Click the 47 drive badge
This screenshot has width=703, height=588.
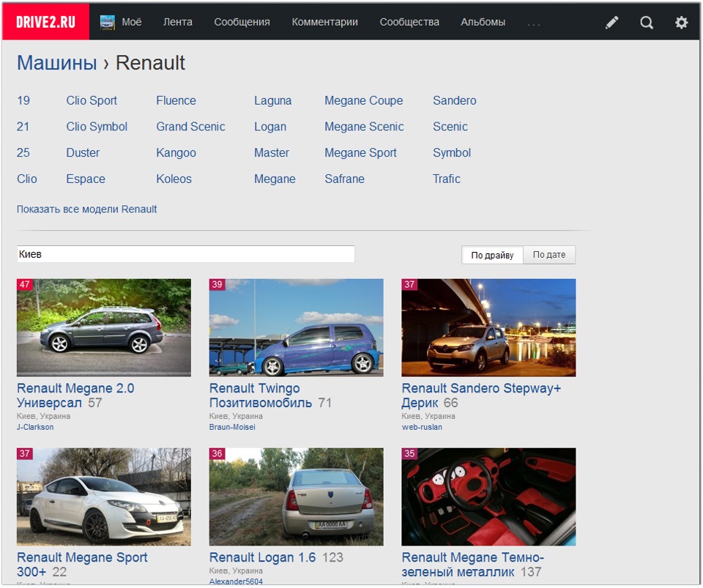point(25,284)
